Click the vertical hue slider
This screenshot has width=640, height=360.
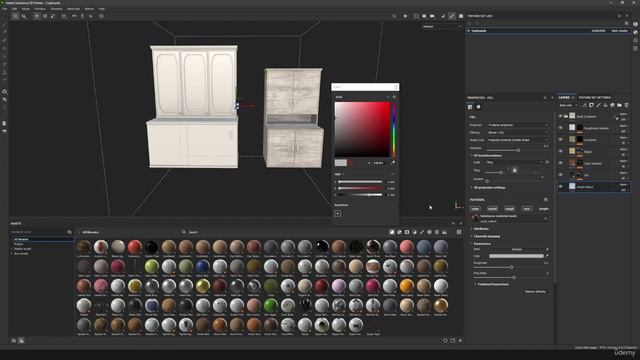point(394,130)
